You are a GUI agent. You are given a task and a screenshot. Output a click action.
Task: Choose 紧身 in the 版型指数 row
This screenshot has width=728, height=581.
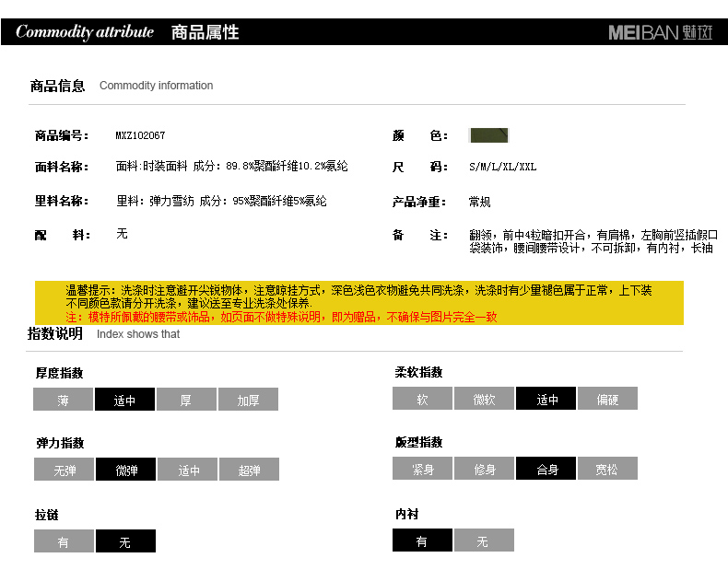coord(422,469)
